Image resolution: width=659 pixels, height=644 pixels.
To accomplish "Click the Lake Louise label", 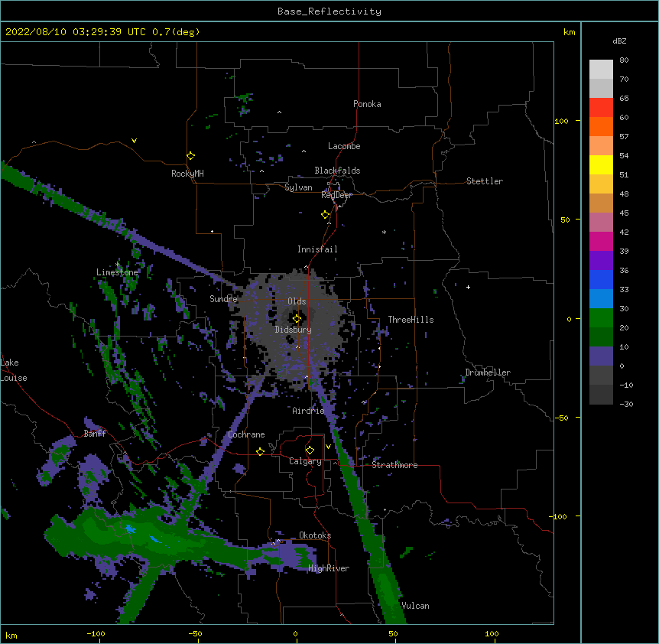I will coord(14,370).
